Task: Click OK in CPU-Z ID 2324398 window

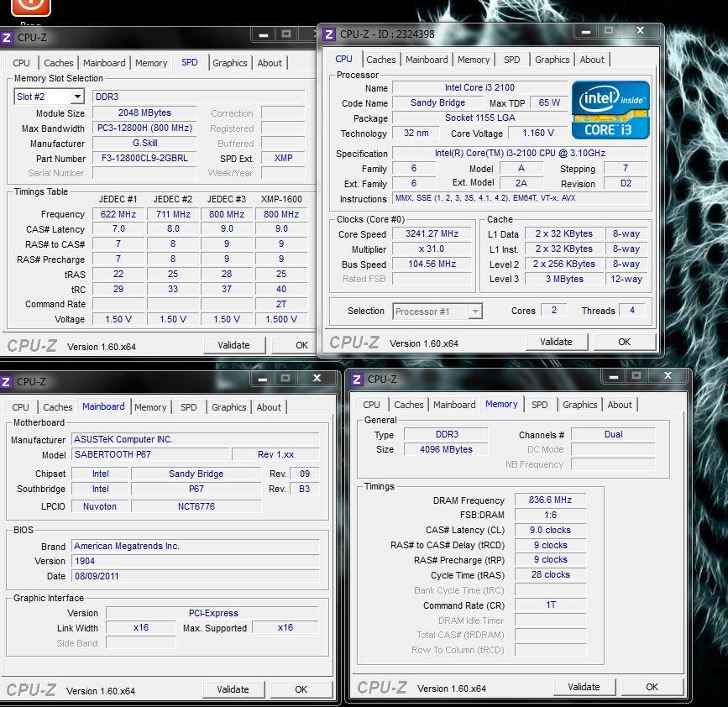Action: [625, 342]
